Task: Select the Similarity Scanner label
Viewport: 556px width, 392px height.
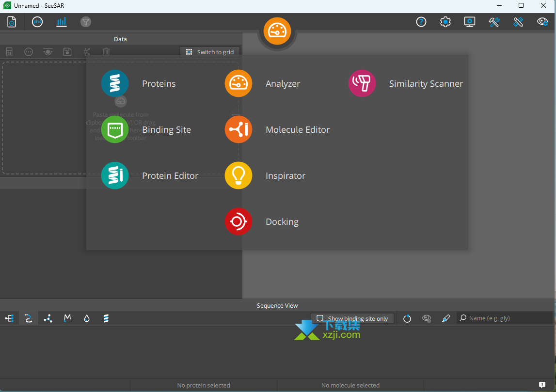Action: coord(426,84)
